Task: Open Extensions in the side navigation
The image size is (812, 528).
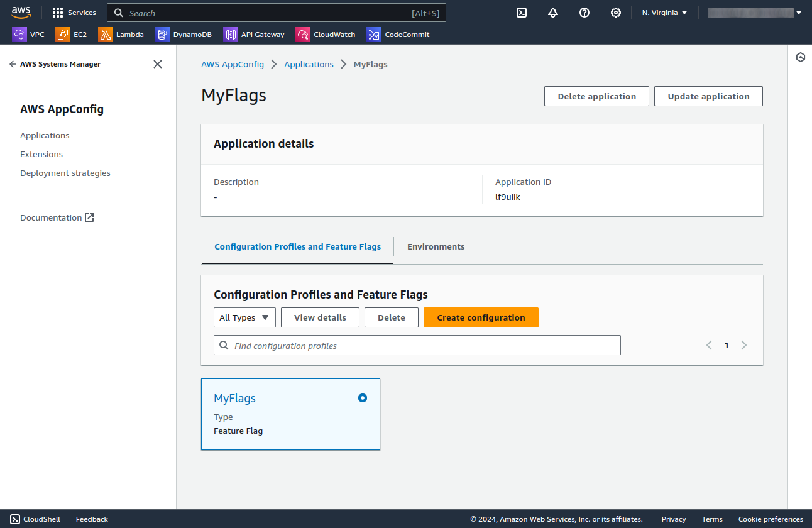Action: click(41, 154)
